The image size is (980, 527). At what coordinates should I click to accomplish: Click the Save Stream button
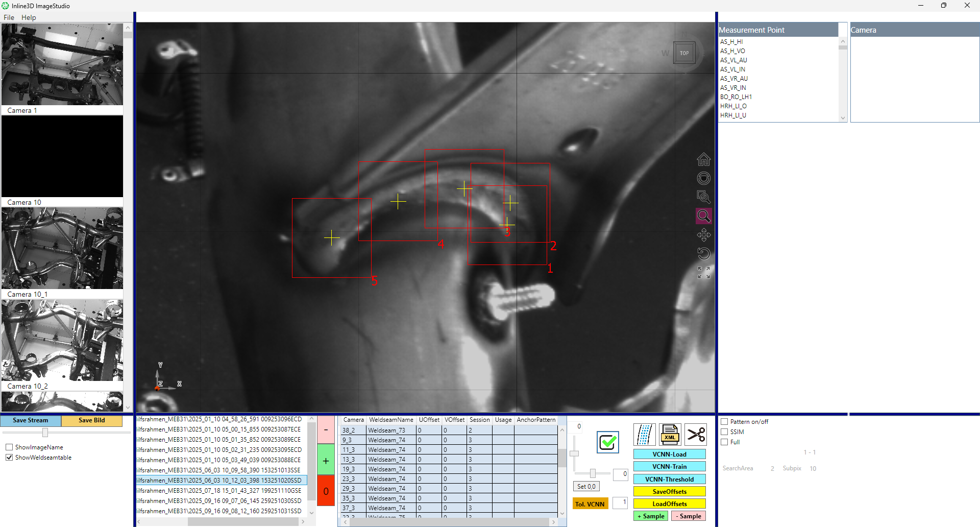click(x=31, y=420)
